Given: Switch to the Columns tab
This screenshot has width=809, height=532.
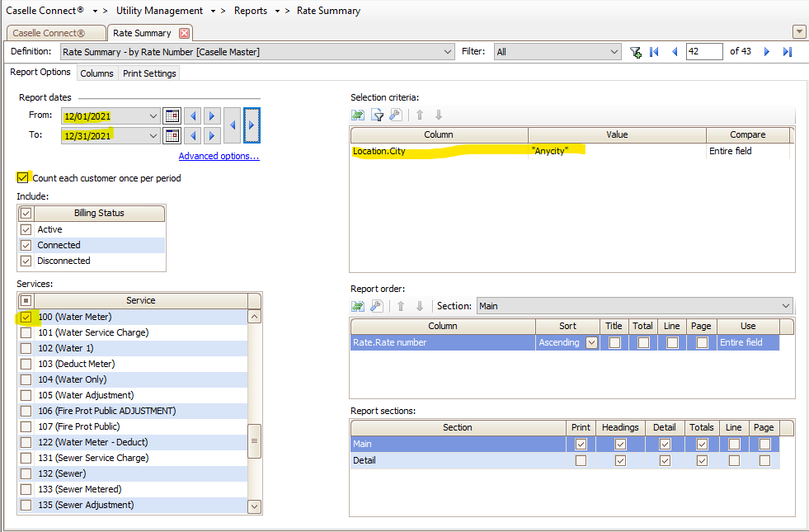Looking at the screenshot, I should pos(96,73).
